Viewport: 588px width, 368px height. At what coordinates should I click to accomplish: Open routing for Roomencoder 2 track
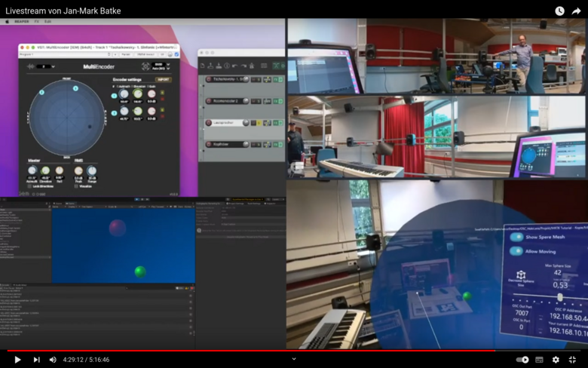tap(268, 101)
